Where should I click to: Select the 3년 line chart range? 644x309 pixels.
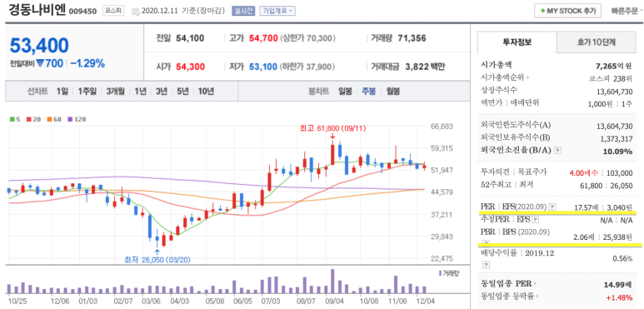[x=162, y=91]
